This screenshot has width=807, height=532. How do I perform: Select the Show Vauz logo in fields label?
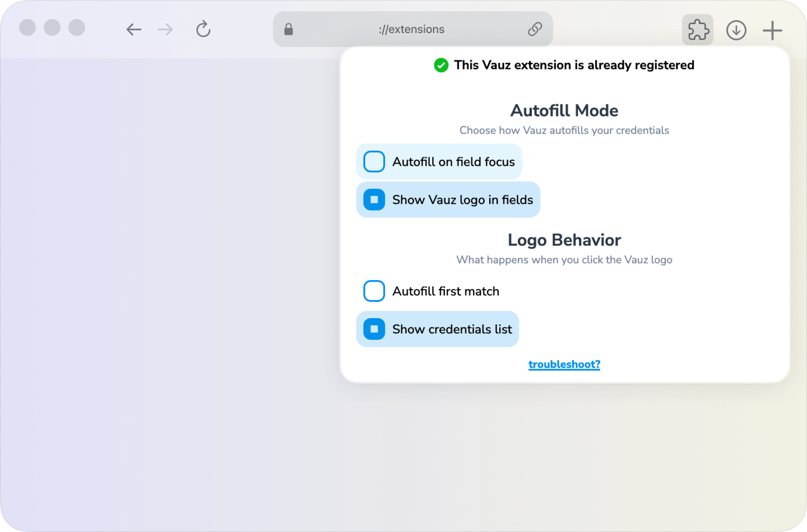pos(462,199)
